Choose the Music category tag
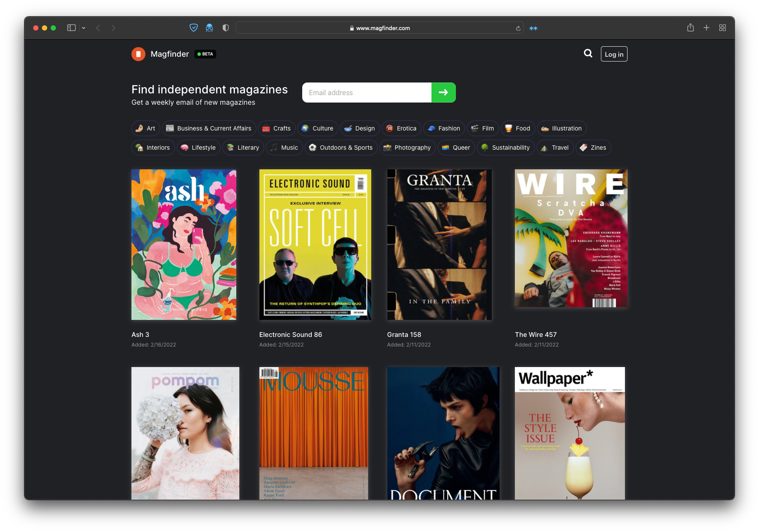759x532 pixels. pos(284,148)
